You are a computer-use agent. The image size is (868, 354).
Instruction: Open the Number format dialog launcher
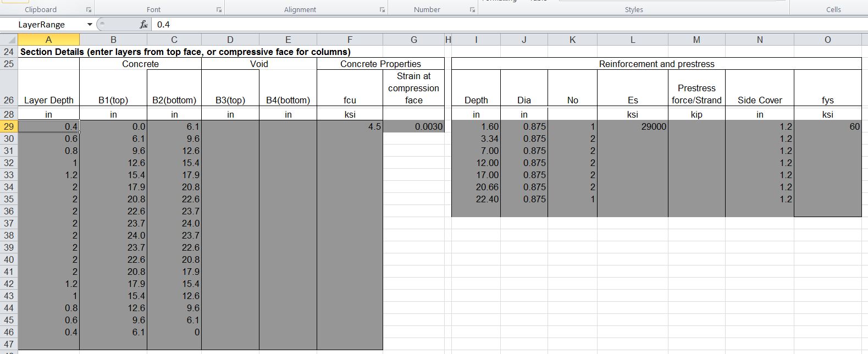[x=472, y=10]
